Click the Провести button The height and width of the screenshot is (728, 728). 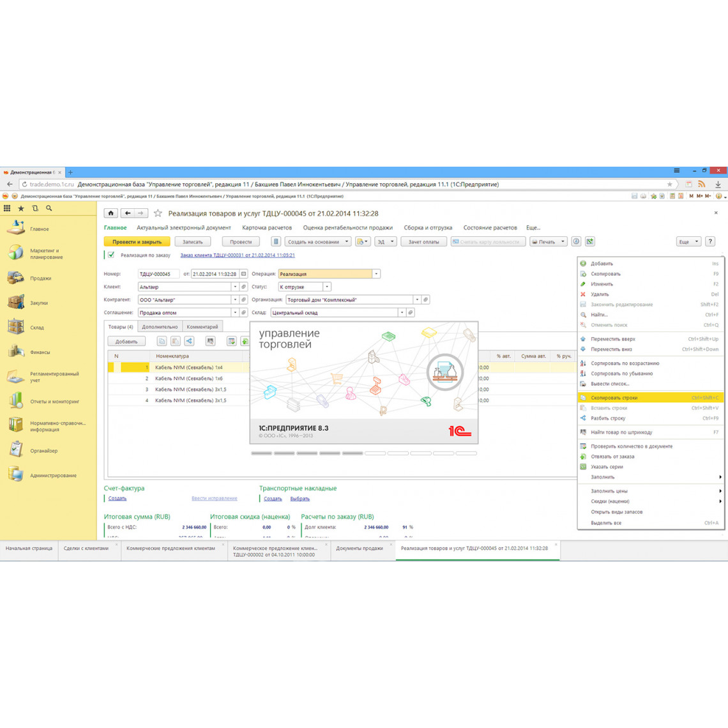pos(241,241)
